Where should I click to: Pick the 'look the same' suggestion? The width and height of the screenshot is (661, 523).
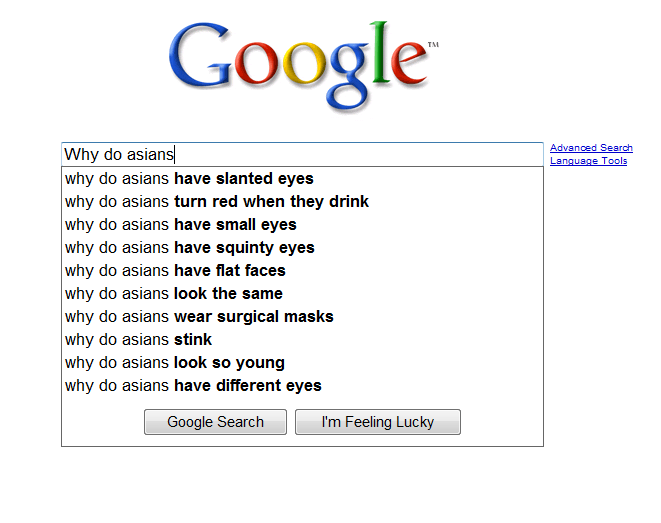pyautogui.click(x=302, y=293)
